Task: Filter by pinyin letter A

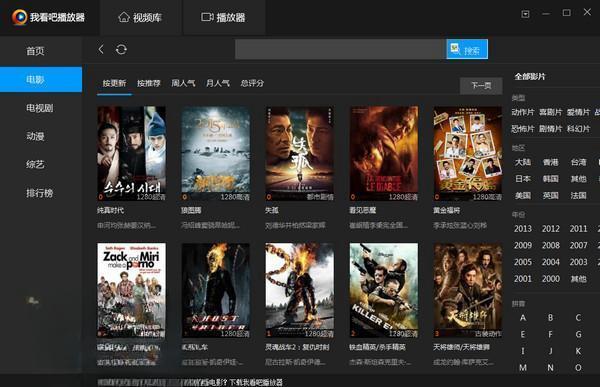Action: pyautogui.click(x=523, y=318)
